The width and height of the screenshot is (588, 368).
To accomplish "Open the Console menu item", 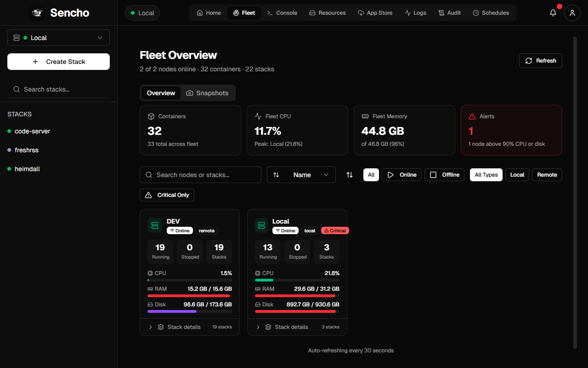I will (x=282, y=13).
